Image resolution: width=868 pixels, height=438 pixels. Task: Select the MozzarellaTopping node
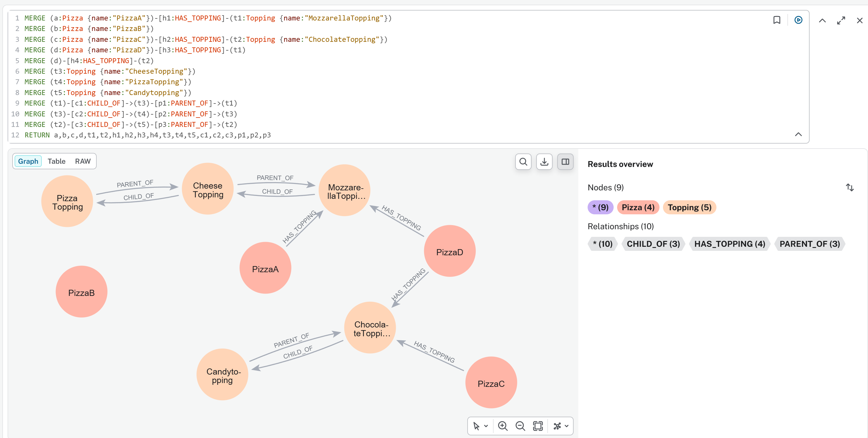click(x=344, y=190)
